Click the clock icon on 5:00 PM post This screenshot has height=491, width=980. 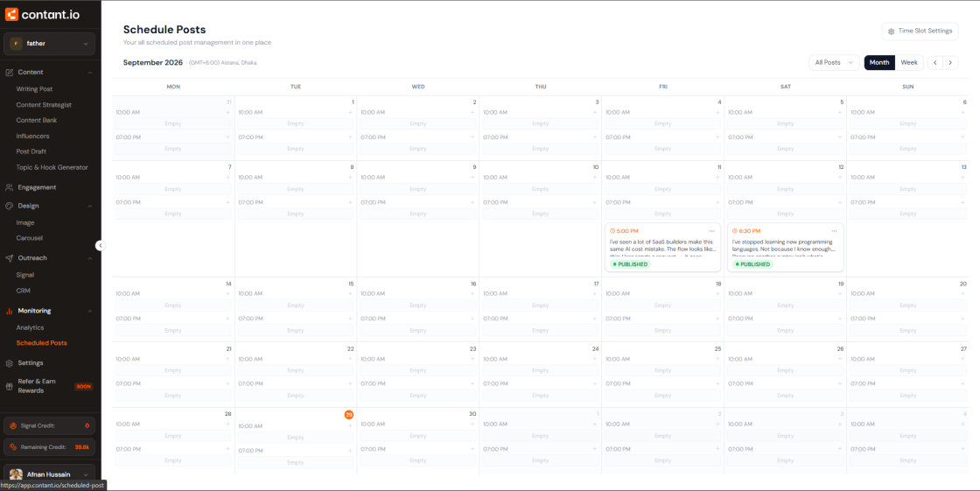point(612,231)
